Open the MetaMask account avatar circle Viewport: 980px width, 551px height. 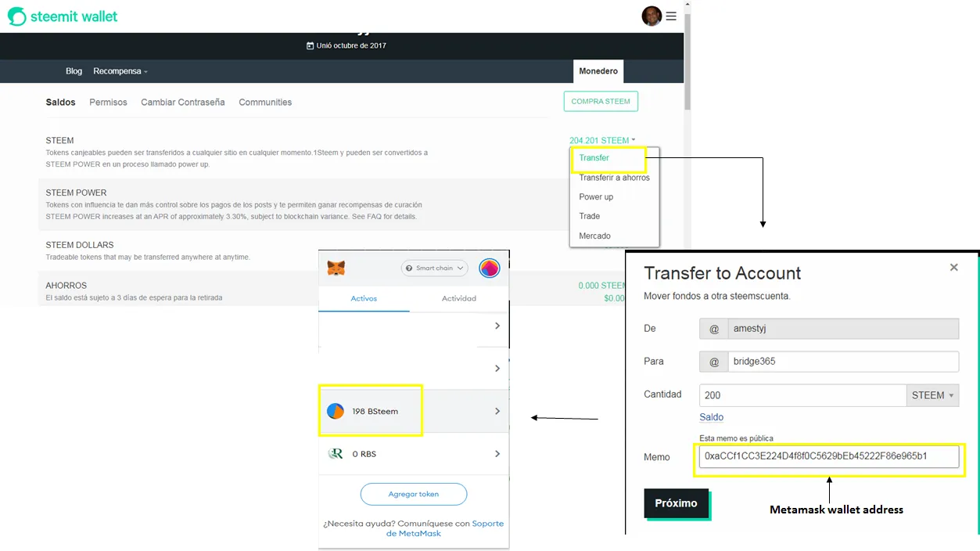490,268
